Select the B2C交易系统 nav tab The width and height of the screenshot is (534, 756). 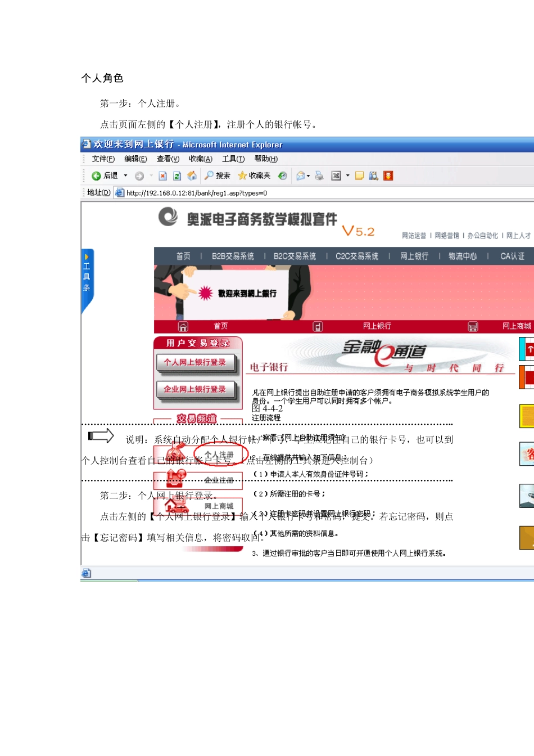pos(295,256)
